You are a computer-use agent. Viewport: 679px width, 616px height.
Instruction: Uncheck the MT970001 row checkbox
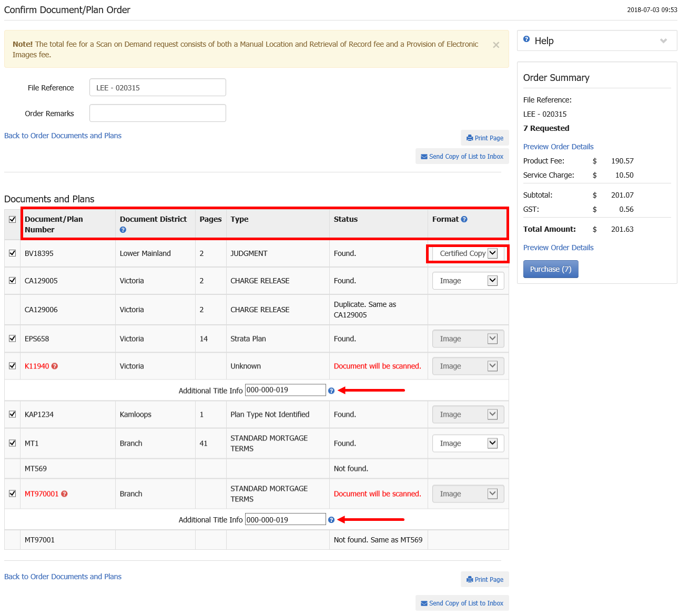point(13,494)
